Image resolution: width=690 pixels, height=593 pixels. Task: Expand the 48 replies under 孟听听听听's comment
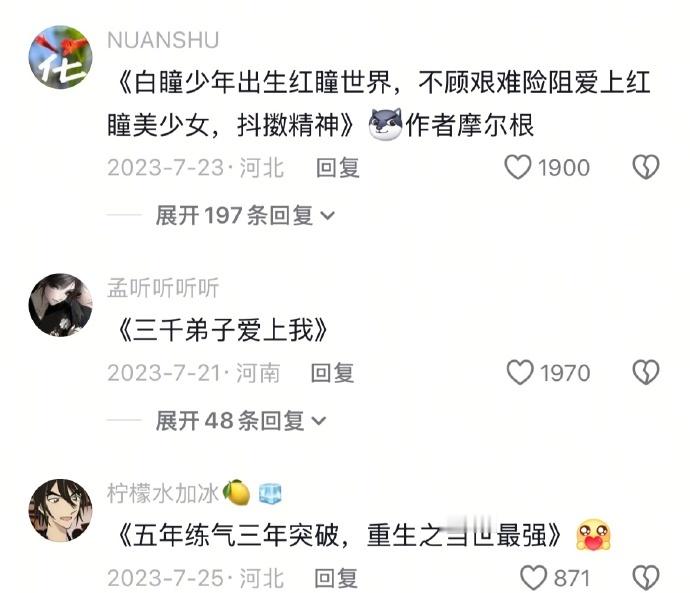(x=240, y=421)
